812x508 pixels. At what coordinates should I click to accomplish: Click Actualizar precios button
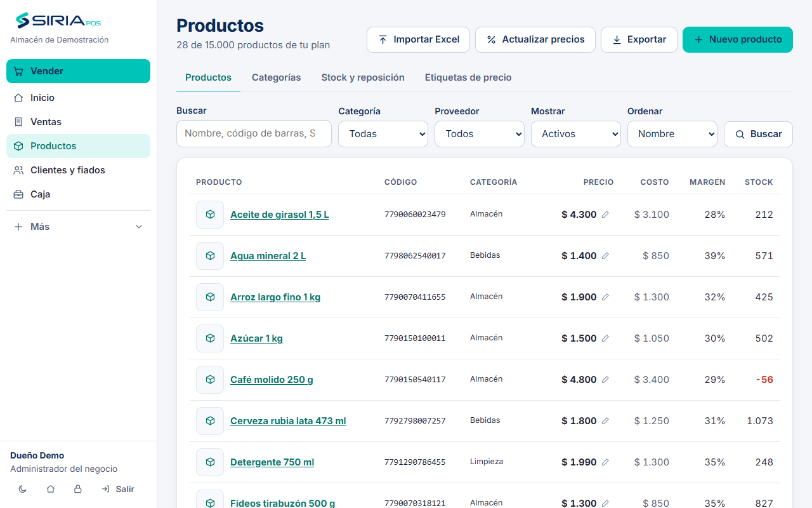pos(535,39)
